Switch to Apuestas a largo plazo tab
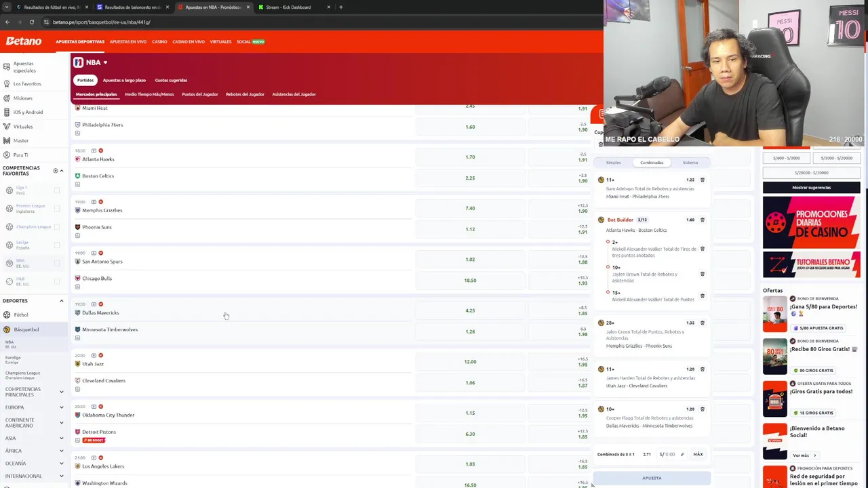Image resolution: width=868 pixels, height=488 pixels. [x=124, y=80]
